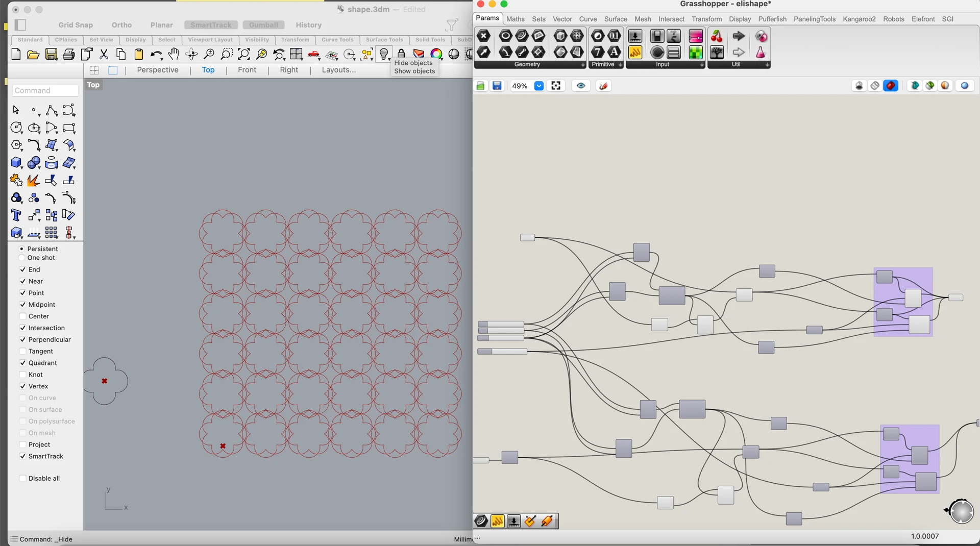Screen dimensions: 980x546
Task: Click the Rhino Print icon
Action: (x=69, y=55)
